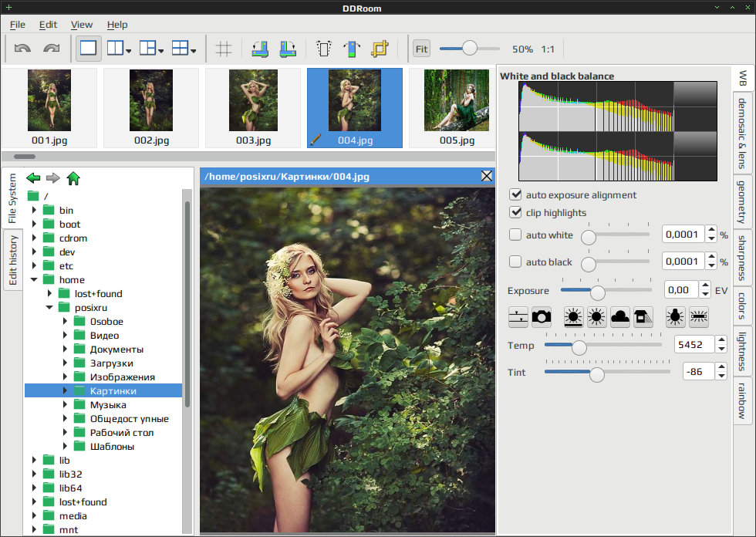The width and height of the screenshot is (756, 537).
Task: Open the Help menu
Action: pyautogui.click(x=117, y=25)
